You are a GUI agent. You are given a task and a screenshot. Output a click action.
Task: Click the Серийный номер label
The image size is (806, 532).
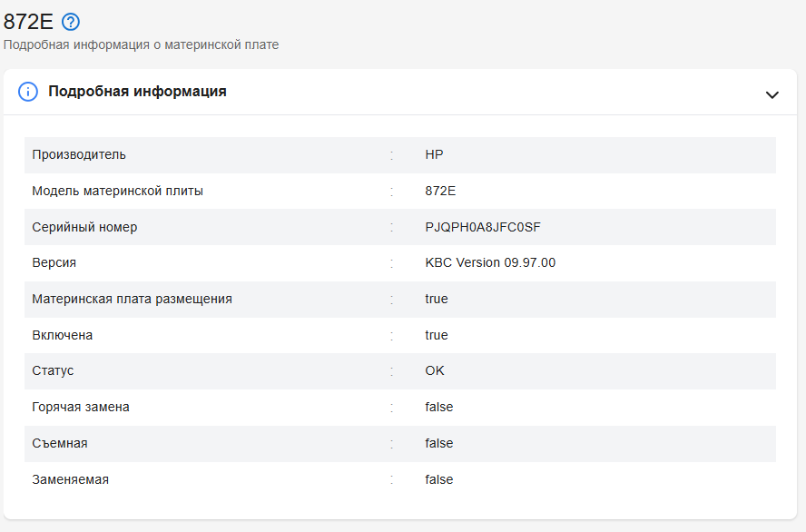click(84, 227)
